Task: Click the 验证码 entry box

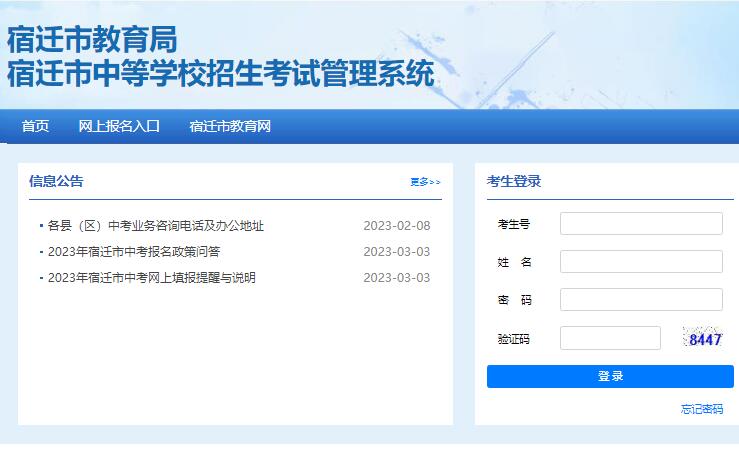Action: pyautogui.click(x=610, y=339)
